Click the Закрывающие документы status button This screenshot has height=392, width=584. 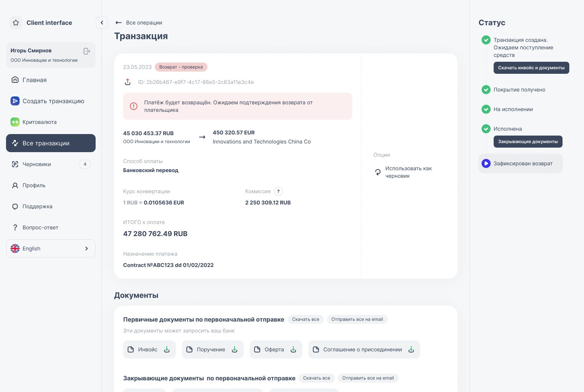pyautogui.click(x=528, y=142)
